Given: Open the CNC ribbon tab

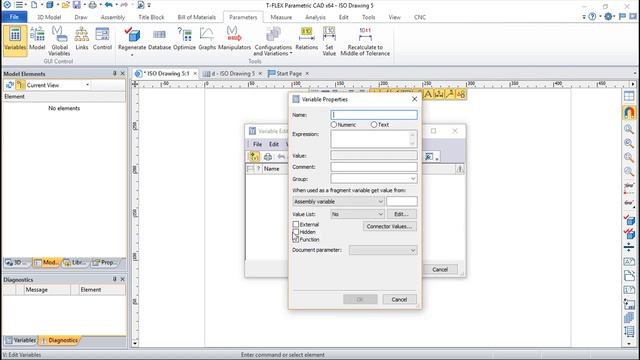Looking at the screenshot, I should pos(420,17).
